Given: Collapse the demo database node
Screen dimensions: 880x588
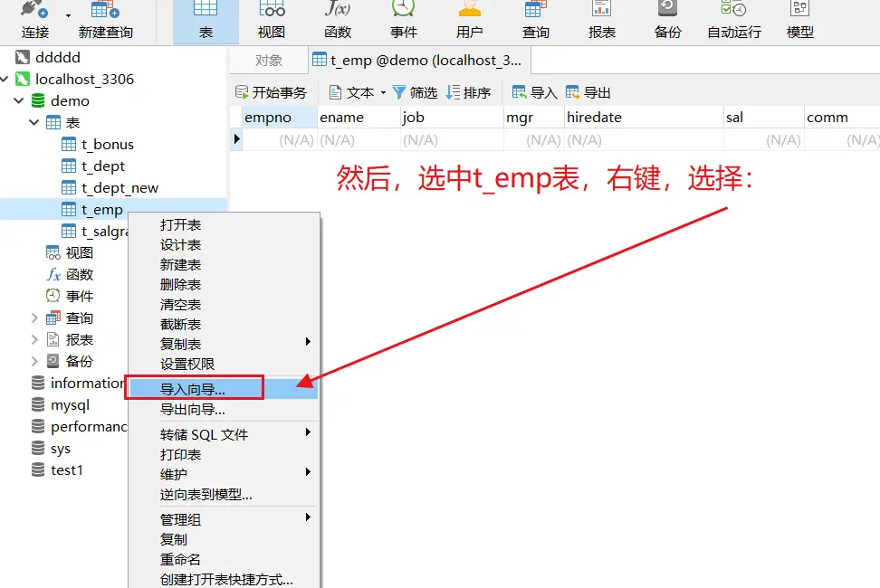Looking at the screenshot, I should coord(19,101).
